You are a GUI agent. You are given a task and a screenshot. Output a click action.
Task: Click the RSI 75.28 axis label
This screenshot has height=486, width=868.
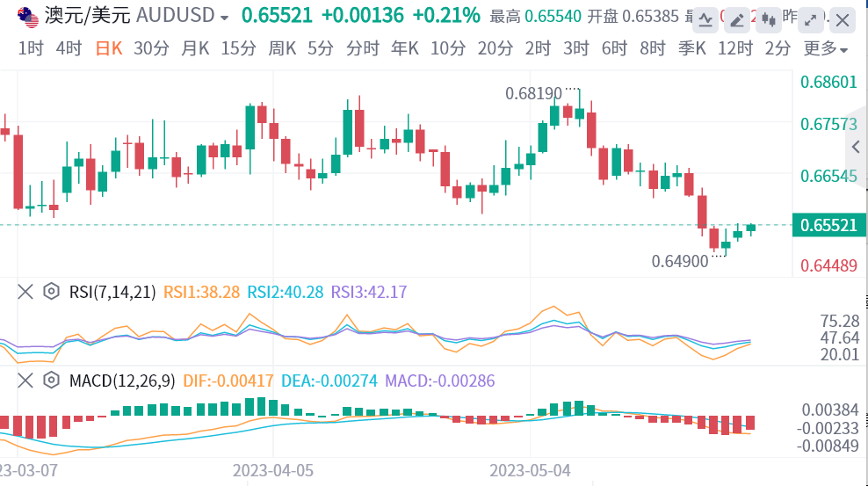coord(840,321)
